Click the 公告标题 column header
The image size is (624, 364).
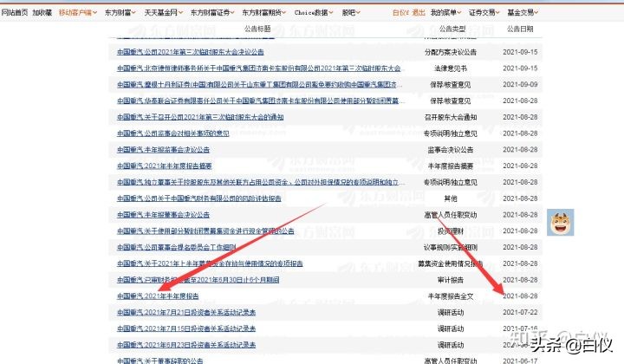click(x=257, y=29)
